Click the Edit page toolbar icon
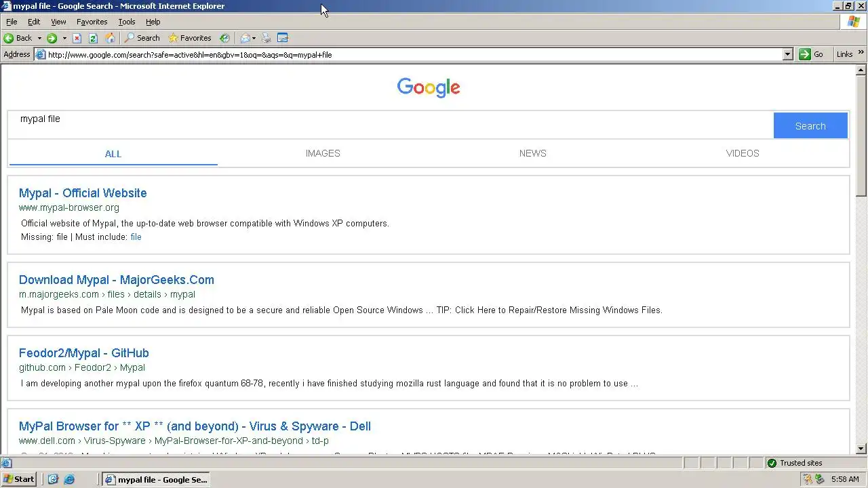This screenshot has width=868, height=488. (283, 38)
